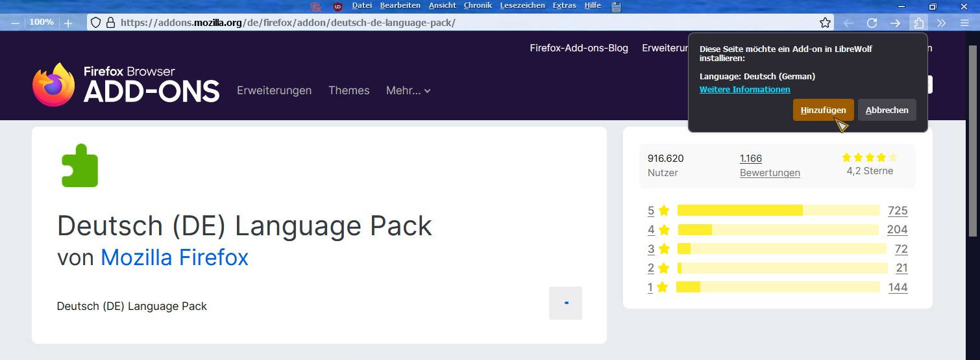The height and width of the screenshot is (360, 980).
Task: Open the 21 two-star reviews count
Action: click(901, 268)
